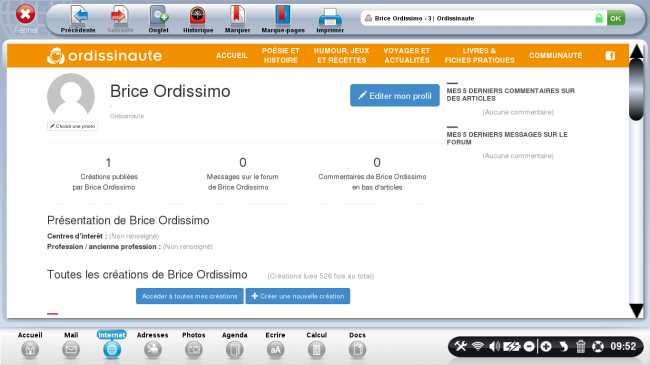The image size is (650, 365).
Task: Click the trash bin icon
Action: (580, 346)
